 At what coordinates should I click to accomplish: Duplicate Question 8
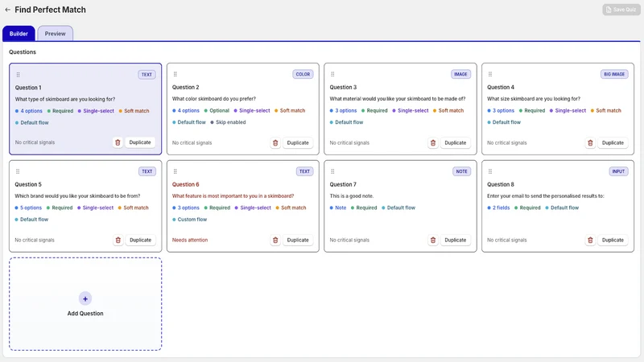coord(613,240)
